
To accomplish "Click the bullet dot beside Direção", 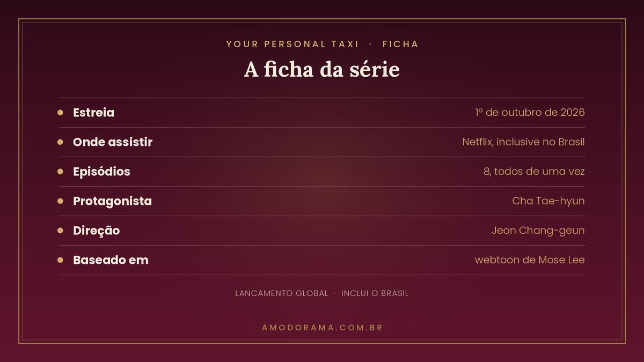I will 60,231.
